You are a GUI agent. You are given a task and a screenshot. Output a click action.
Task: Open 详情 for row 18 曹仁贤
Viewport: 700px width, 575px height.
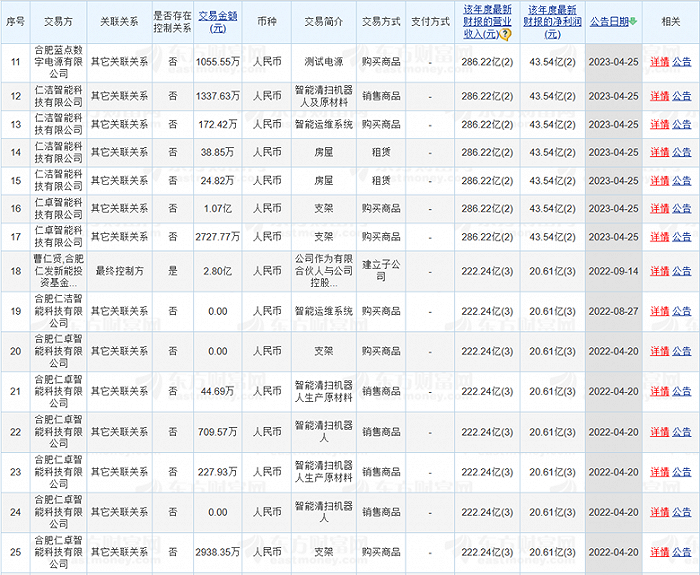[x=659, y=271]
